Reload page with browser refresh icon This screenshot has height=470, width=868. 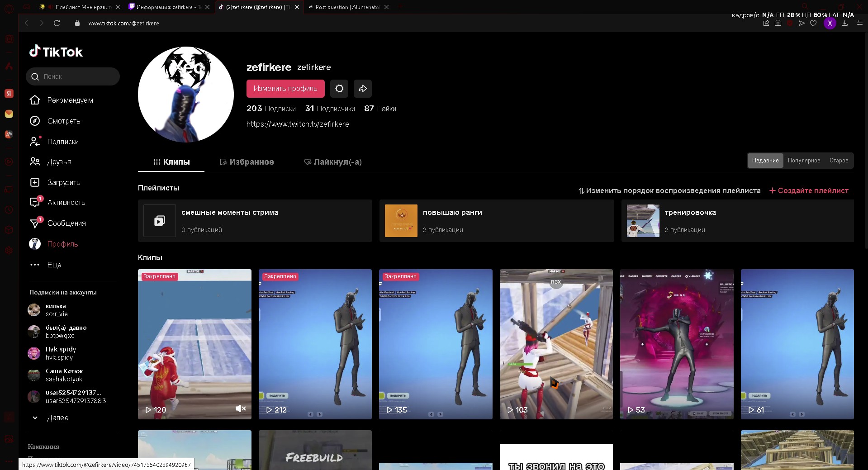(x=57, y=23)
